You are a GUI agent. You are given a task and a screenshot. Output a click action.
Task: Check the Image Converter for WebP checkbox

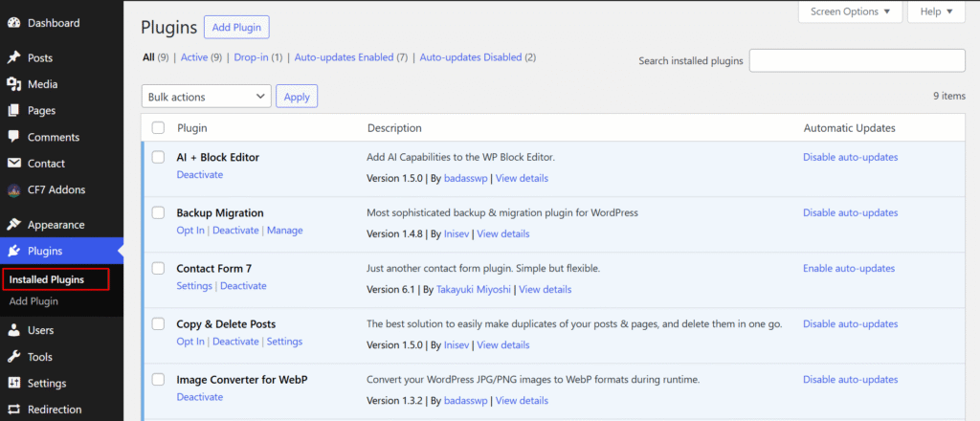pos(158,379)
